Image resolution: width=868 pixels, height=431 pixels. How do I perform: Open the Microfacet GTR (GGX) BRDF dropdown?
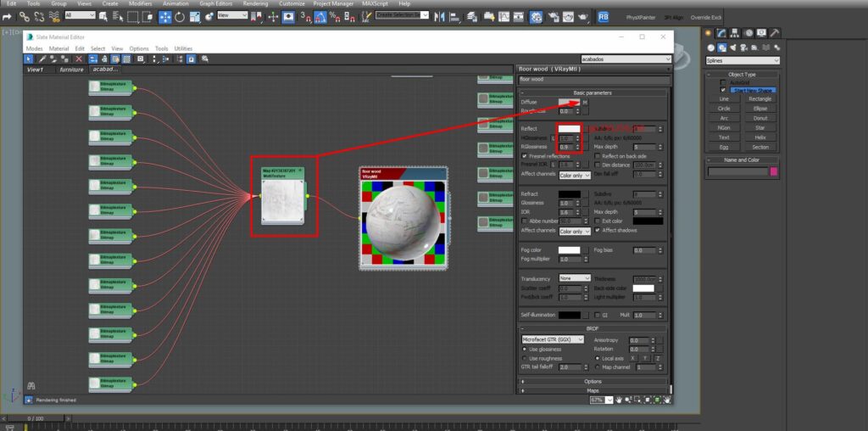click(553, 339)
